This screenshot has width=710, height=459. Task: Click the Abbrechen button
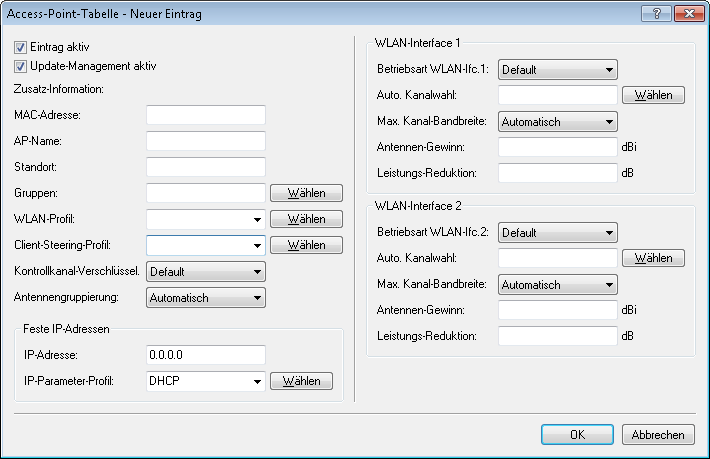click(658, 435)
